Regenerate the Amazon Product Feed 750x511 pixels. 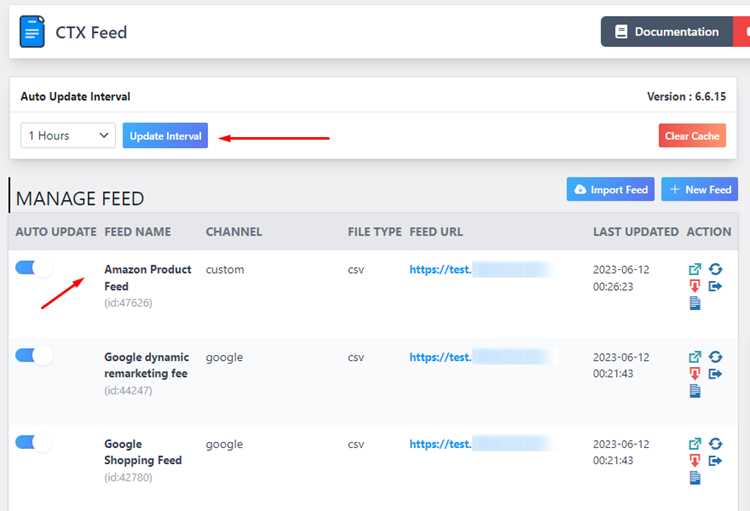[716, 269]
